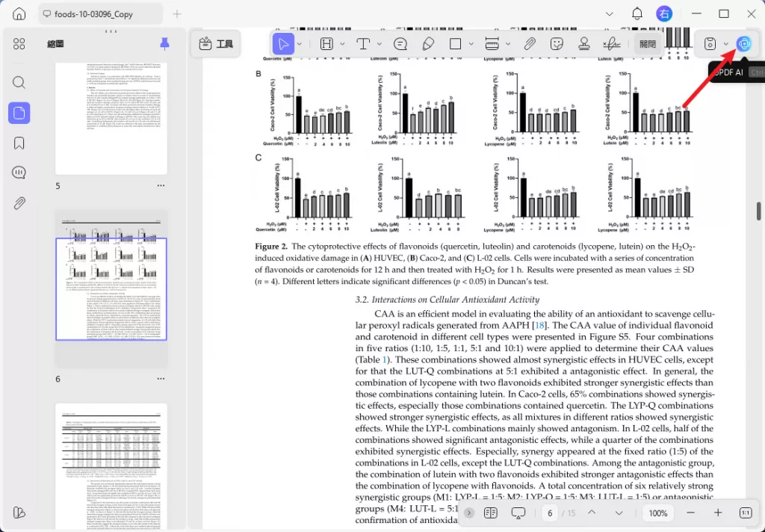The width and height of the screenshot is (765, 532).
Task: Zoom out with the minus button
Action: tap(690, 513)
